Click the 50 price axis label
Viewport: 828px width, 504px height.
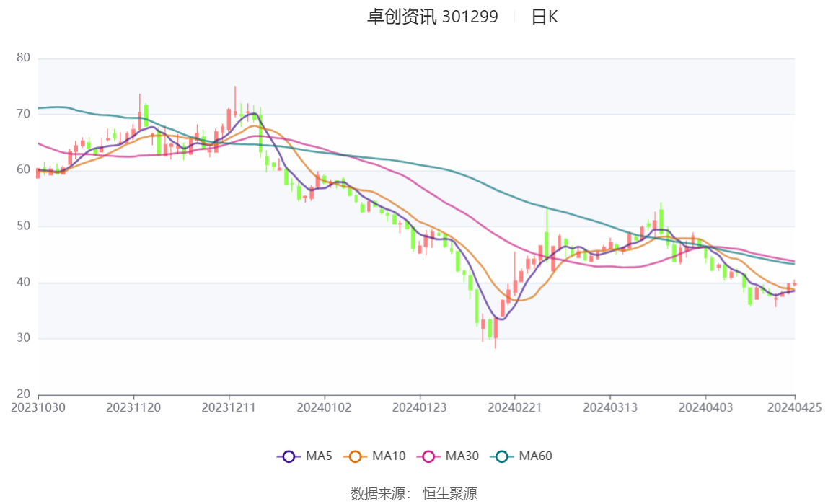point(23,226)
